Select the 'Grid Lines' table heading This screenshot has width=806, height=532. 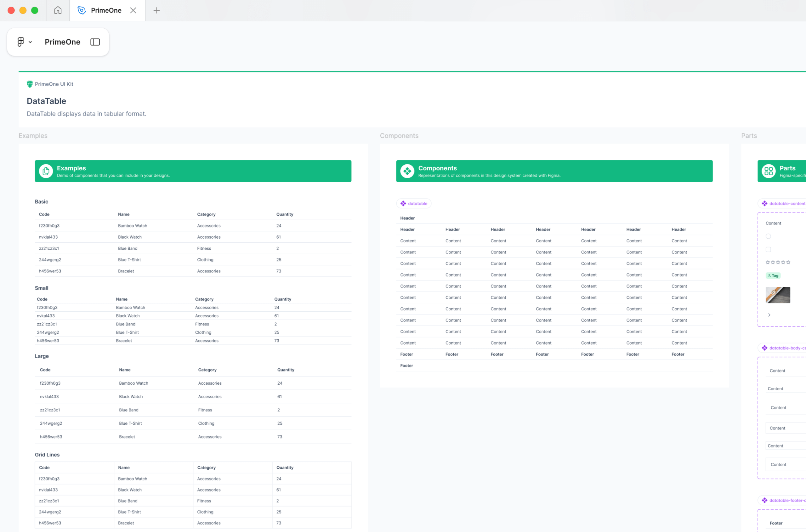click(47, 455)
